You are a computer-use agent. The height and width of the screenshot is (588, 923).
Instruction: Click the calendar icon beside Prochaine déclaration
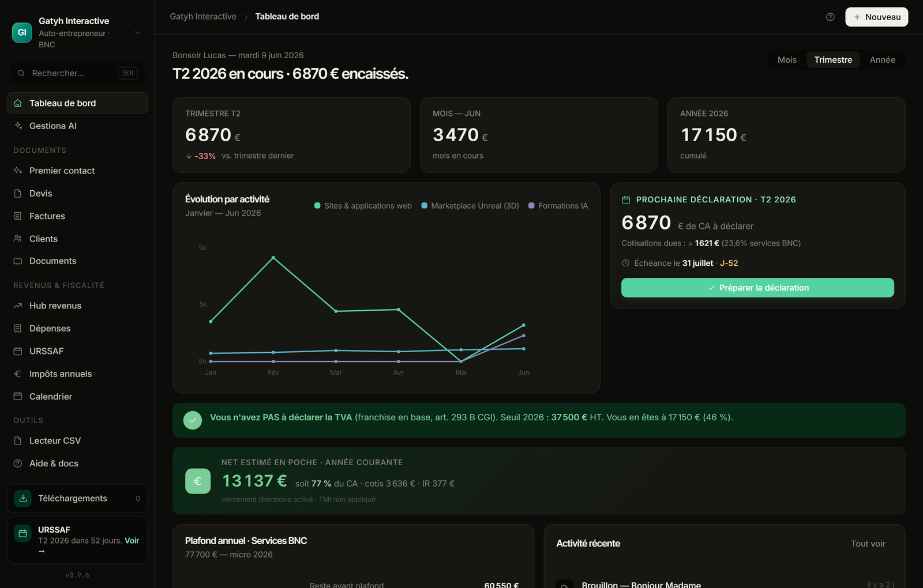626,200
